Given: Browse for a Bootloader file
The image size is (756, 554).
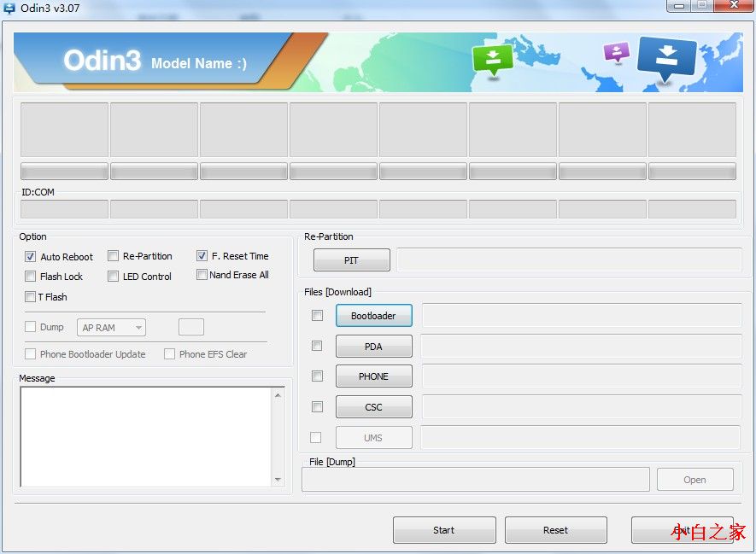Looking at the screenshot, I should coord(373,316).
